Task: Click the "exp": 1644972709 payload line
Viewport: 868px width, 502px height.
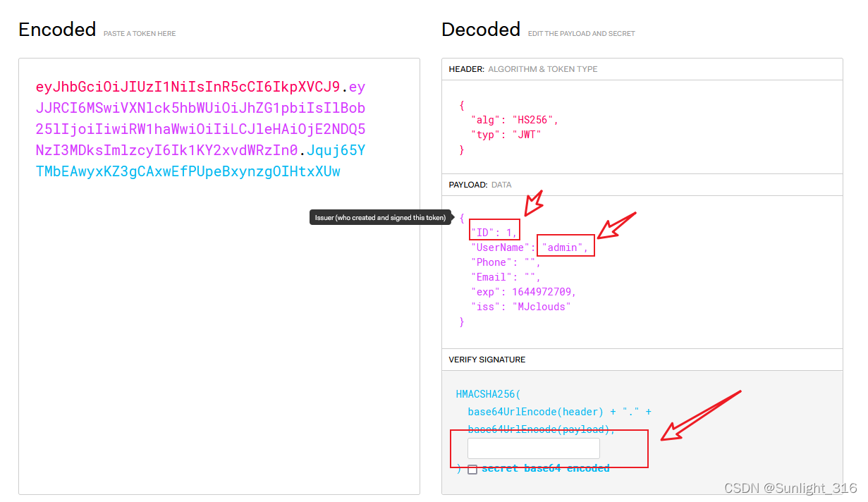Action: point(524,292)
